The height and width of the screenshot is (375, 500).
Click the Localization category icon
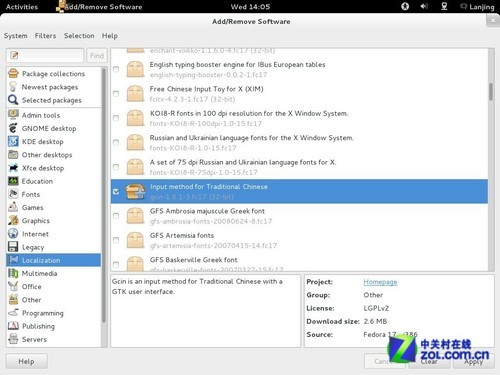coord(14,260)
